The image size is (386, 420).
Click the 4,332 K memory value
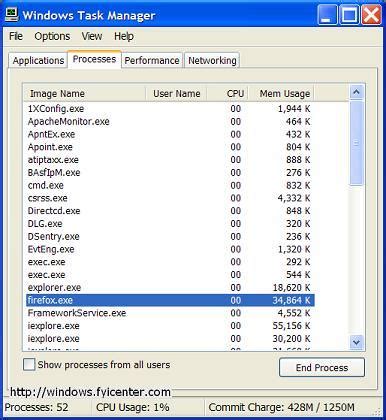tap(294, 198)
